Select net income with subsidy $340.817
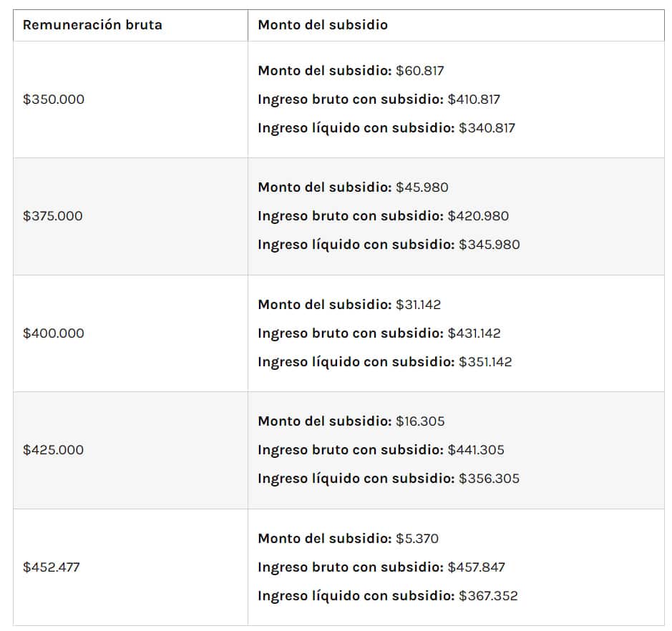The width and height of the screenshot is (672, 631). pyautogui.click(x=386, y=128)
